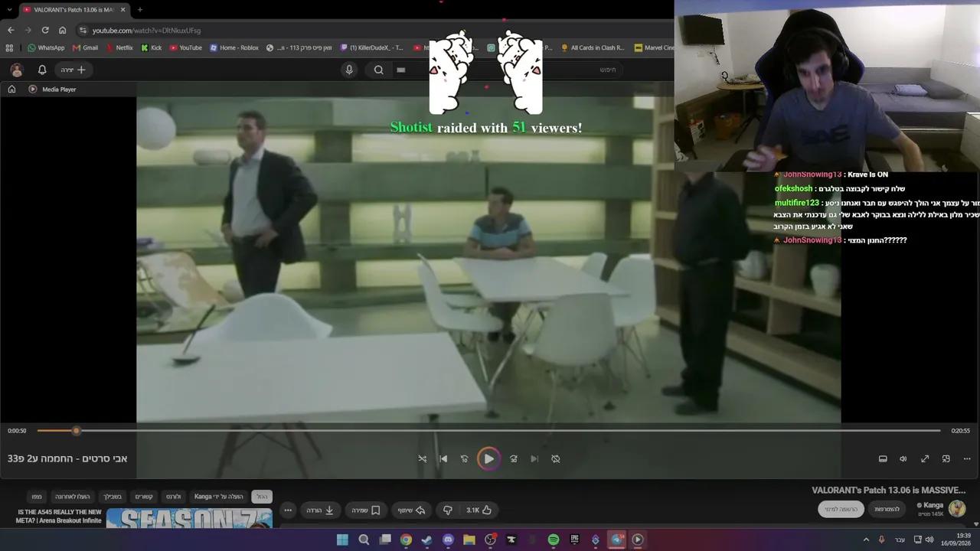Skip forward thirty seconds in Media Player

(x=514, y=458)
